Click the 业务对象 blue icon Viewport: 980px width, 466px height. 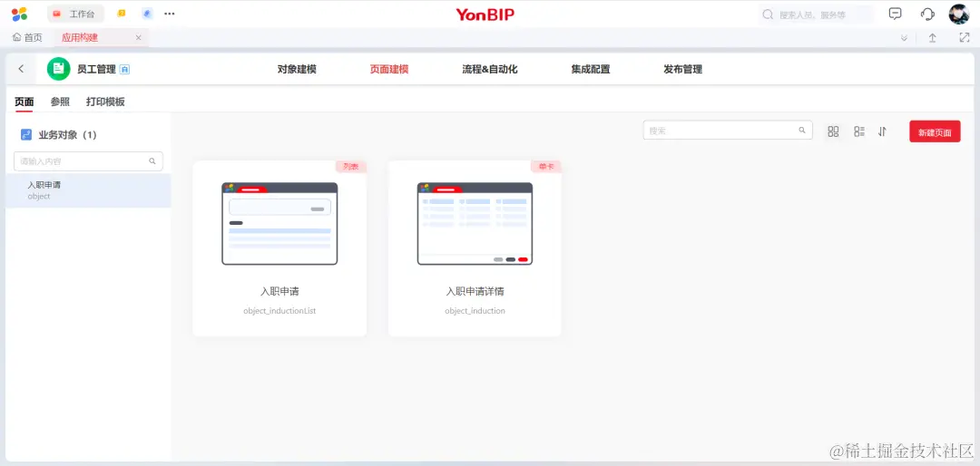click(x=26, y=134)
